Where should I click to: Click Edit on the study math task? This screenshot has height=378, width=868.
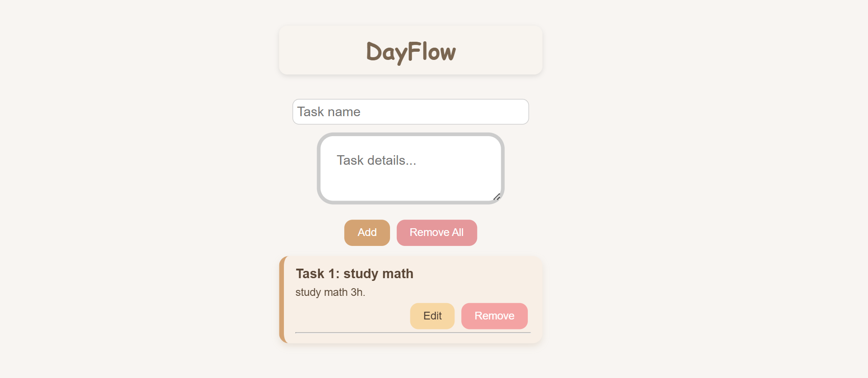tap(432, 316)
